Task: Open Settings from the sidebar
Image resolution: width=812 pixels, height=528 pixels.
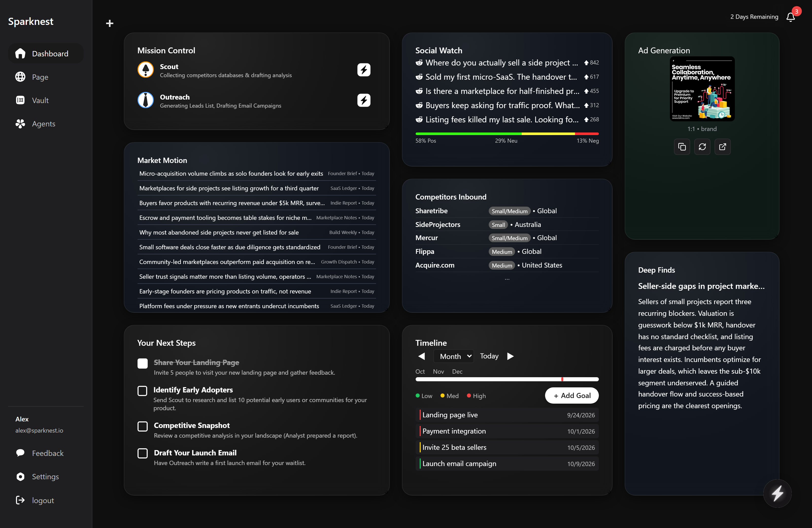Action: [46, 477]
